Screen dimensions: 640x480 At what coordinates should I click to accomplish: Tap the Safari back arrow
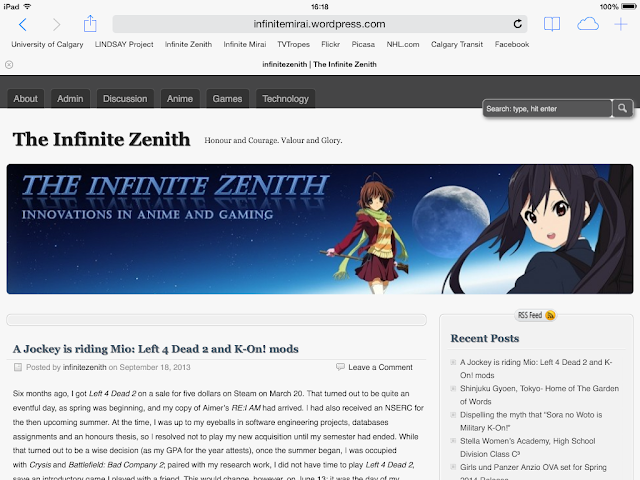click(23, 24)
